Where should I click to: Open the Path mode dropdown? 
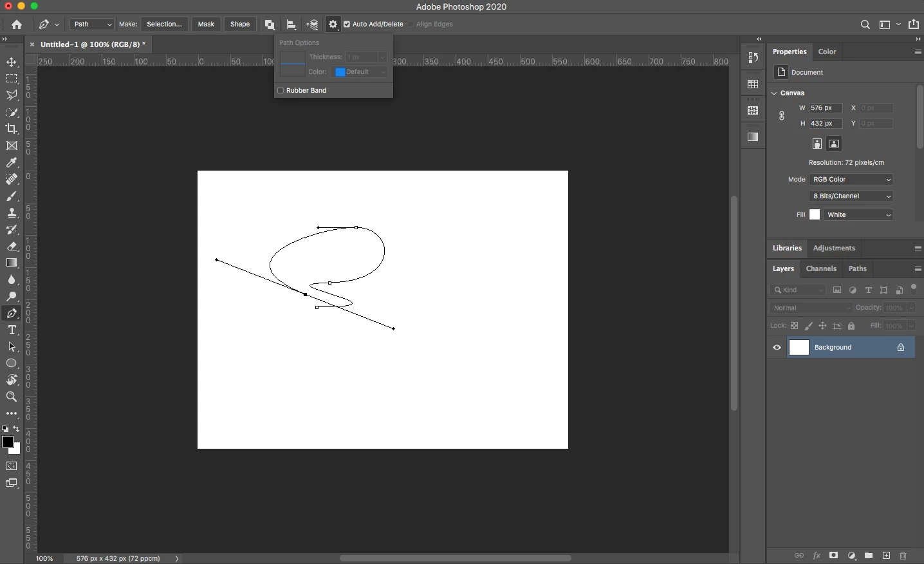(92, 24)
